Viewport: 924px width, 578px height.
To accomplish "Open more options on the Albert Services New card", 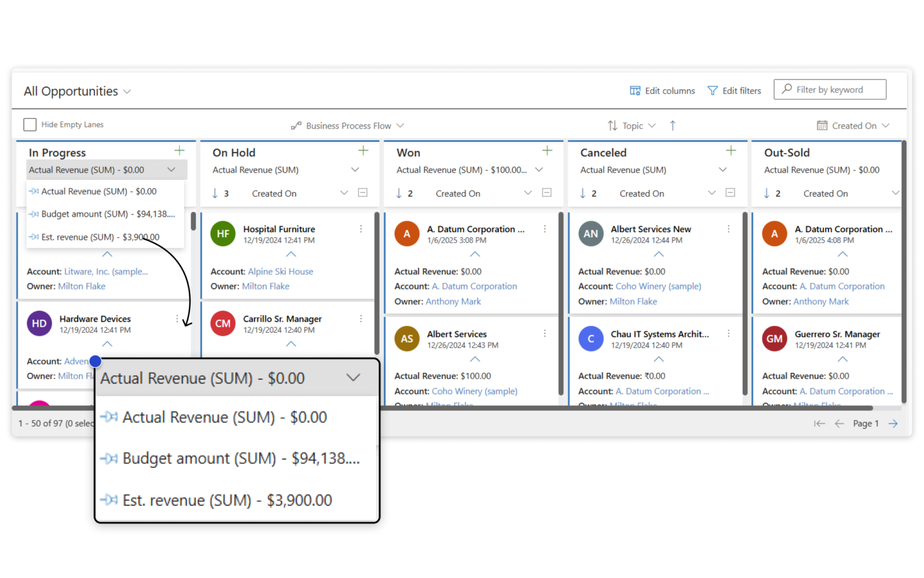I will tap(728, 229).
